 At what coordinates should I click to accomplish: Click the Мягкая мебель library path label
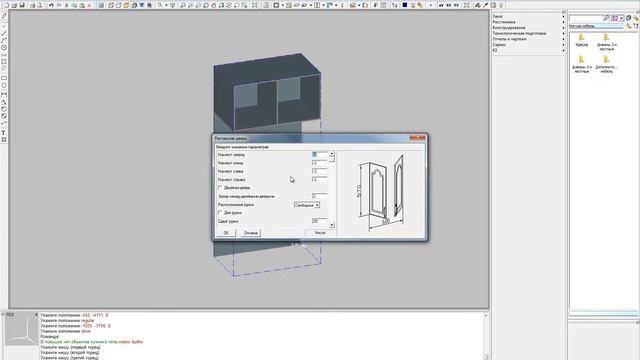point(582,26)
